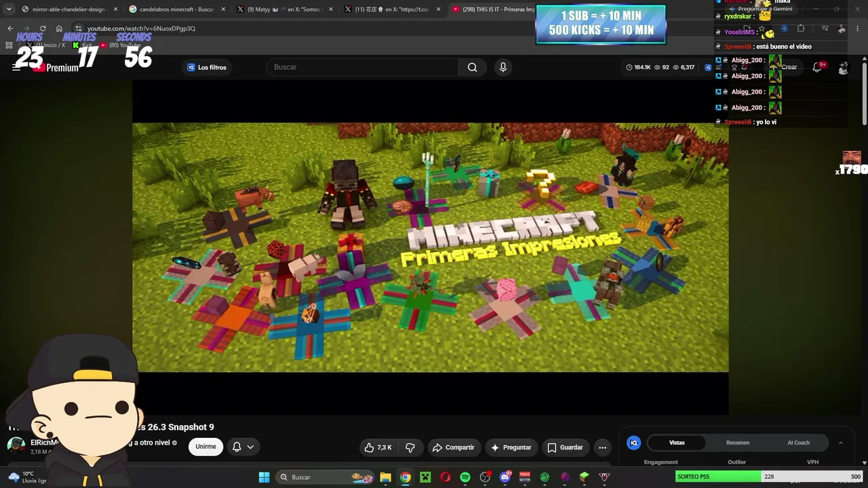868x488 pixels.
Task: Submit search with the magnifier button
Action: point(472,67)
